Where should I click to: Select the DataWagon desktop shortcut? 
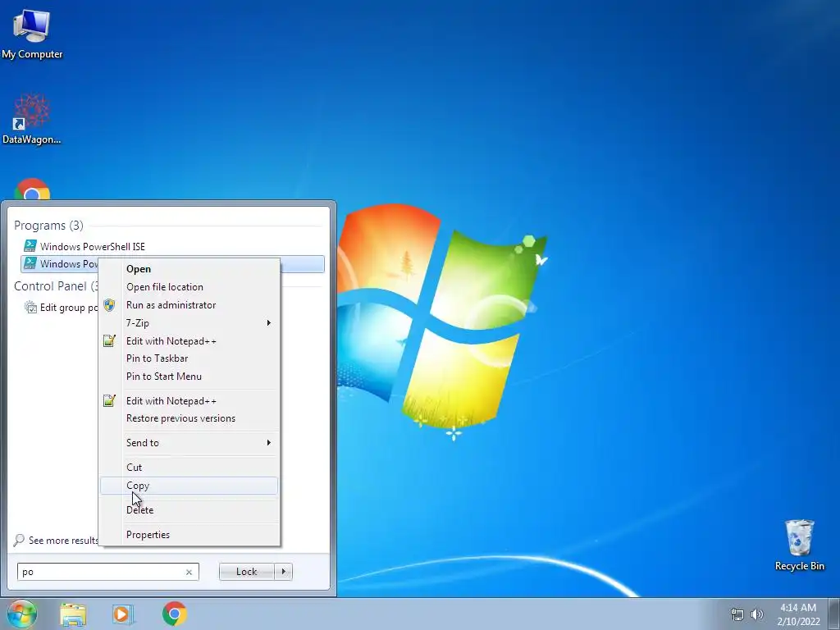tap(32, 119)
